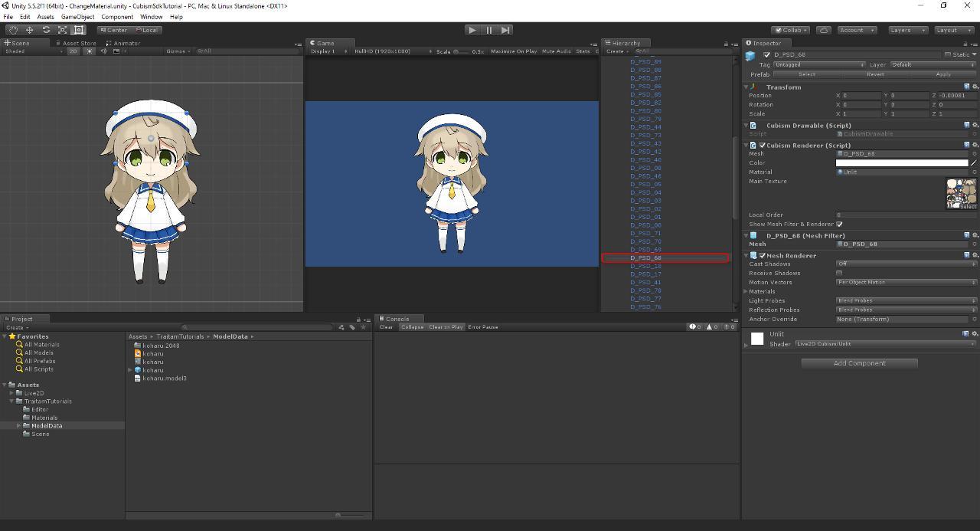Open the GameObject menu
Viewport: 980px width, 531px height.
[77, 17]
